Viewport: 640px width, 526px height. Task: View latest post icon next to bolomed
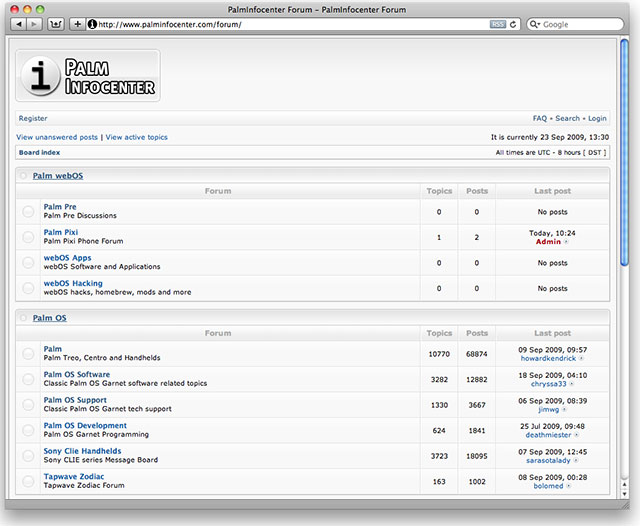569,486
